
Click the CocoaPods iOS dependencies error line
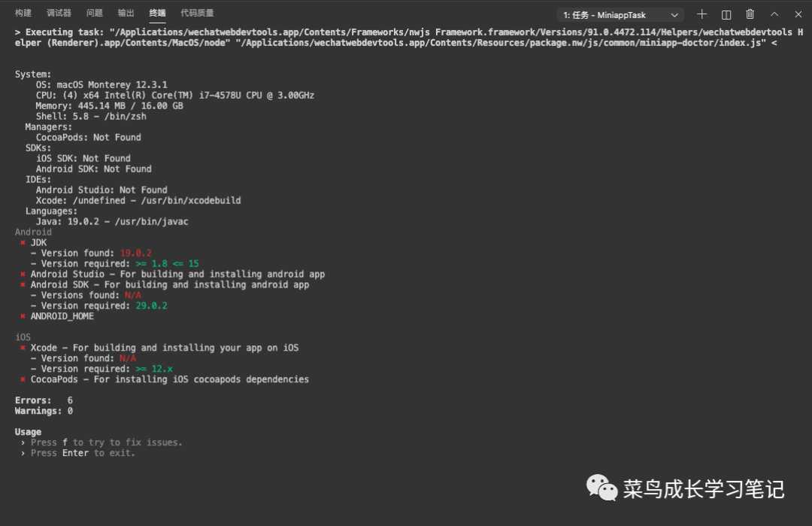(164, 379)
